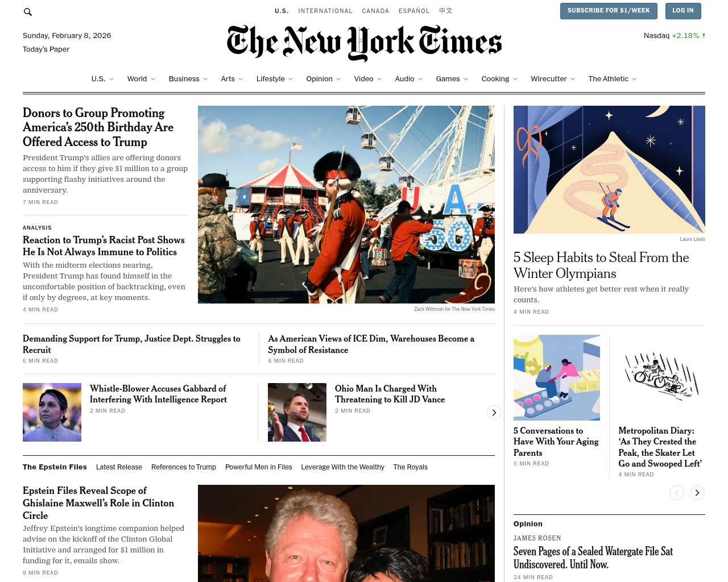Expand The Athletic menu chevron
Screen dimensions: 728x582
pos(634,79)
